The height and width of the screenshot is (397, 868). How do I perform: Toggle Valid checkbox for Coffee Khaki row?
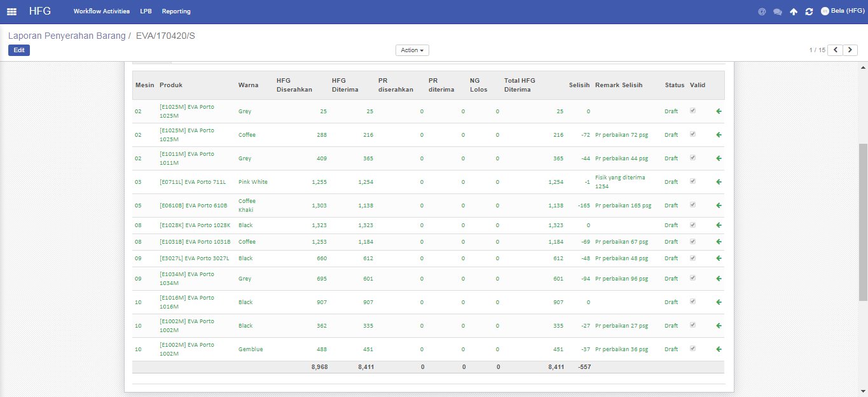point(692,205)
